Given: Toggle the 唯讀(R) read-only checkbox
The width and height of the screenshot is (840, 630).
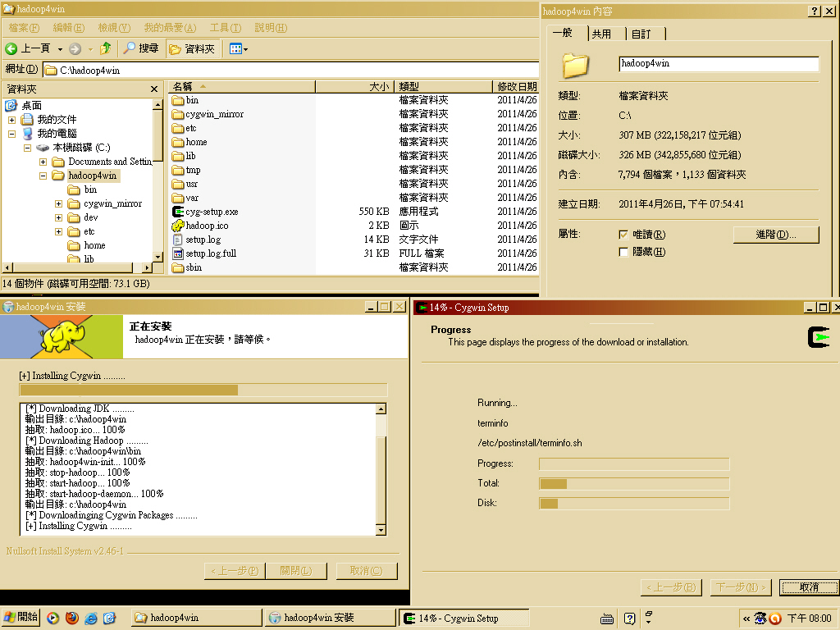Looking at the screenshot, I should coord(623,235).
